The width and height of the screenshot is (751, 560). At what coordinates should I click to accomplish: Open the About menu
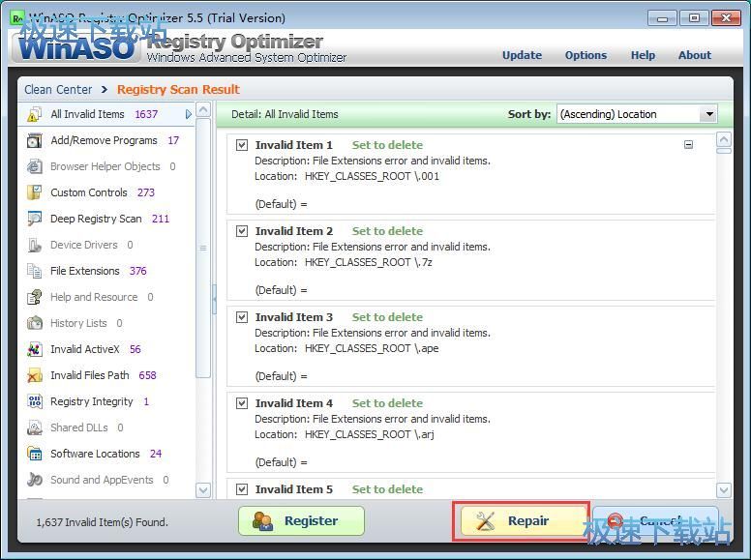(x=695, y=55)
